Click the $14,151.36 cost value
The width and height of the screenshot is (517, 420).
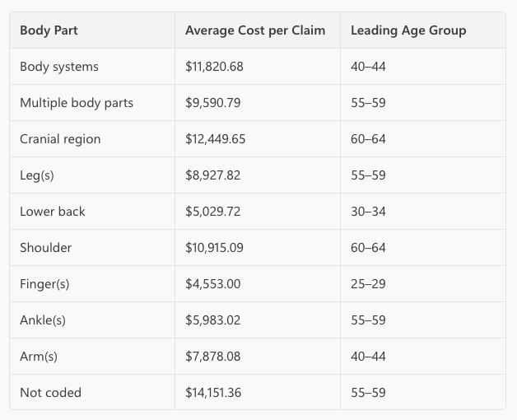pos(214,393)
